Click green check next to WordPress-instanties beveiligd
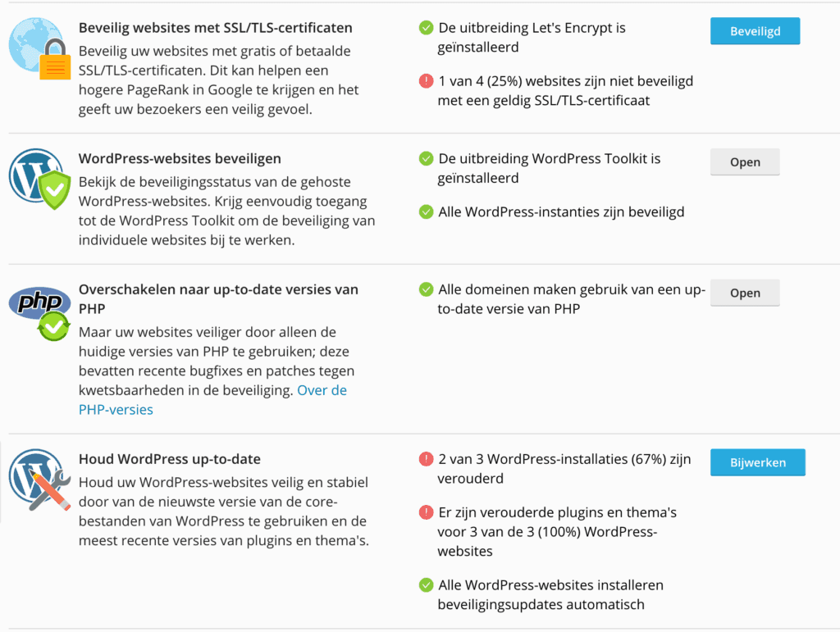 click(x=426, y=211)
